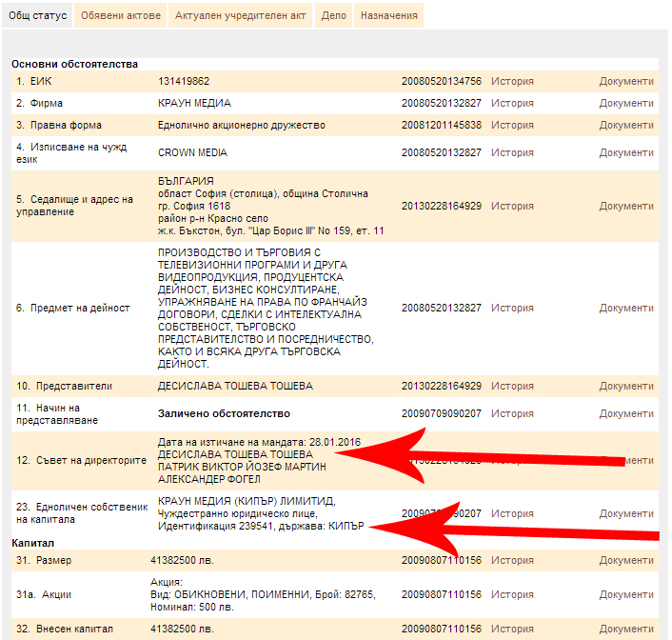Show История for Внесен капитал

512,629
